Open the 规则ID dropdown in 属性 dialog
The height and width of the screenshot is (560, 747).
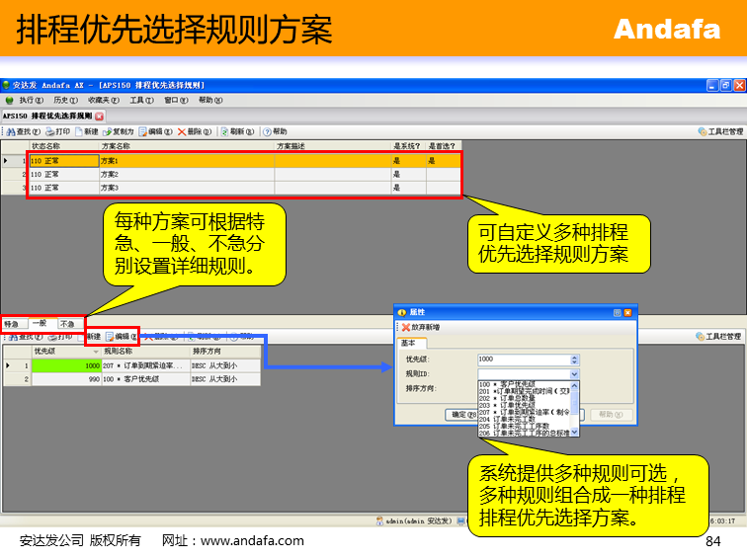click(574, 374)
